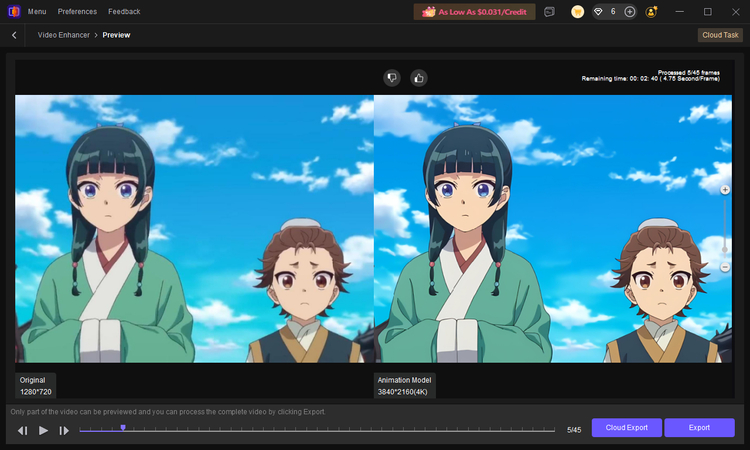Zoom in preview with plus button
The width and height of the screenshot is (750, 450).
(x=725, y=190)
